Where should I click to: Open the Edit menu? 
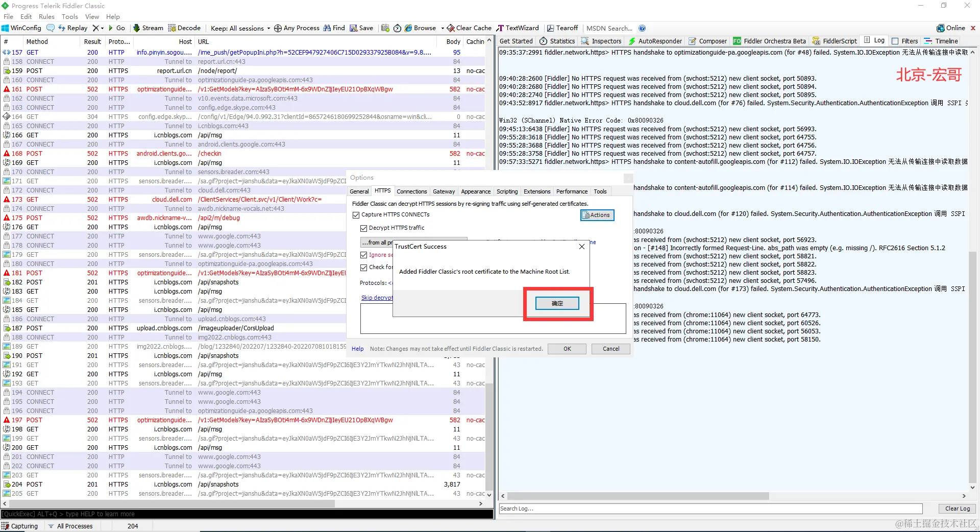click(26, 16)
